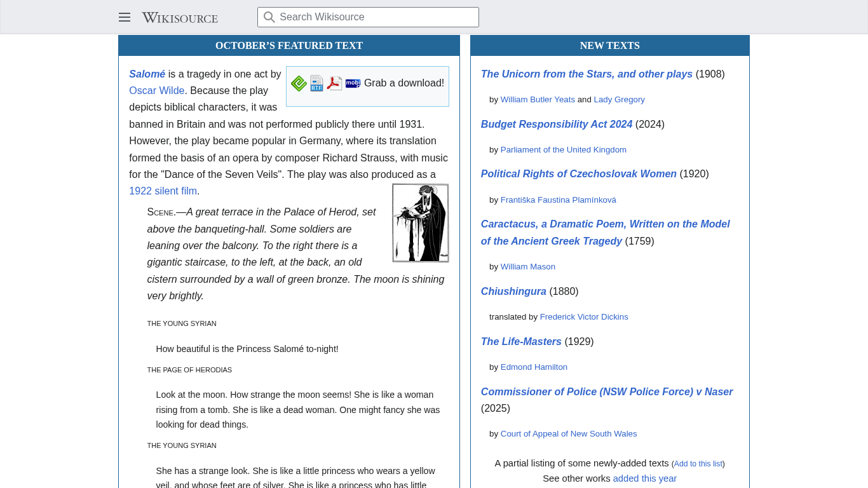The height and width of the screenshot is (488, 868).
Task: Visit the Oscar Wilde author page
Action: [157, 91]
